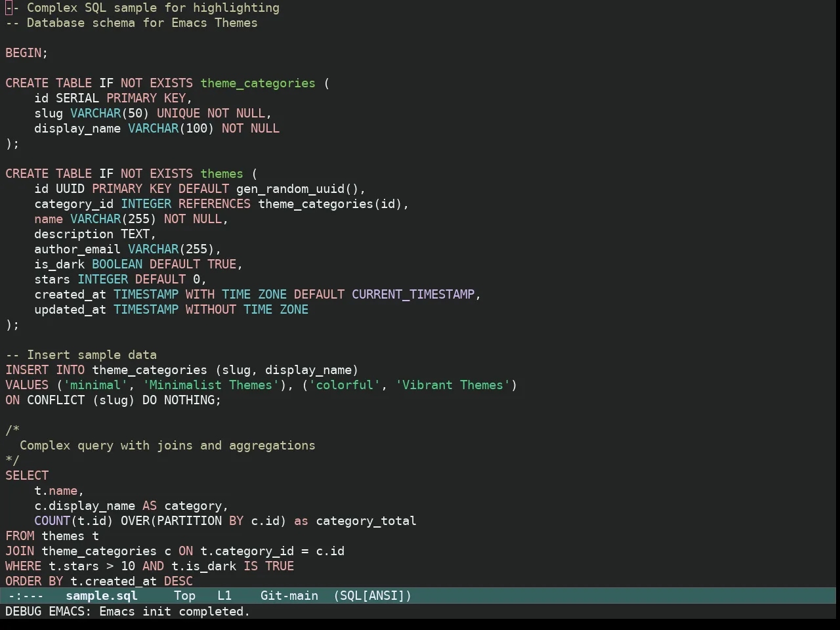Click the Top position indicator in mode line

coord(184,596)
